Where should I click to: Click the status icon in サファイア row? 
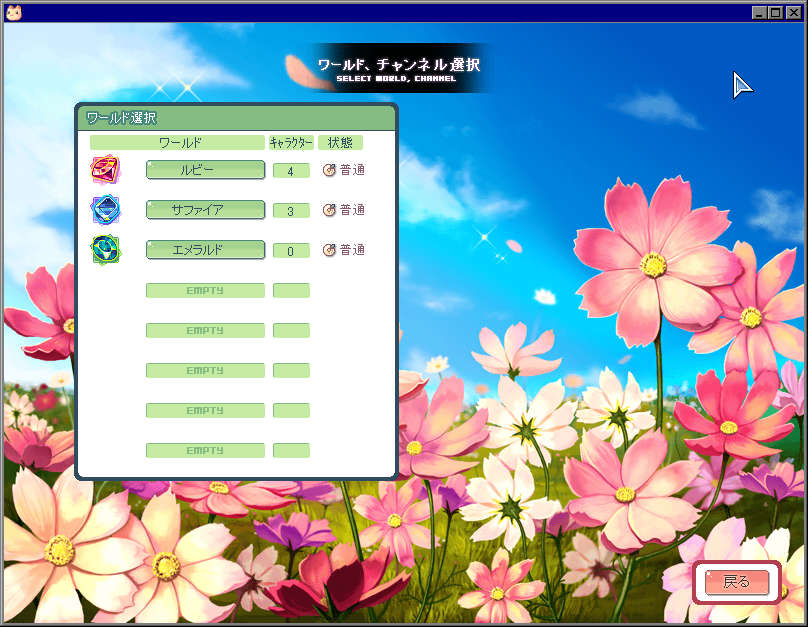coord(329,210)
